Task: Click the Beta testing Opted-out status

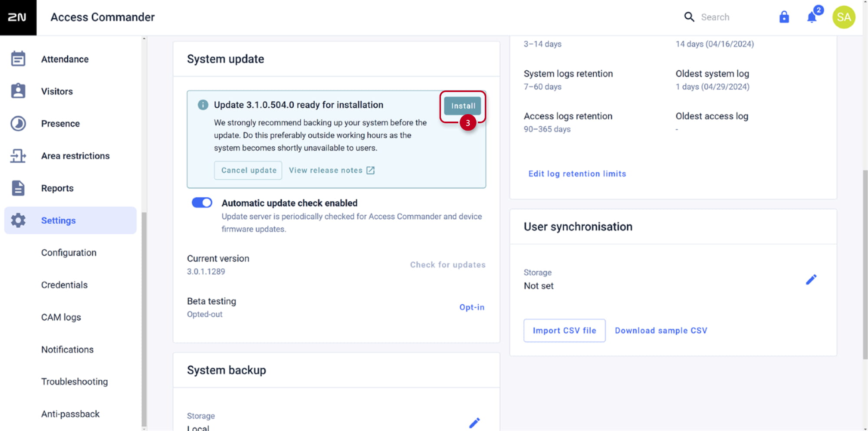Action: coord(205,314)
